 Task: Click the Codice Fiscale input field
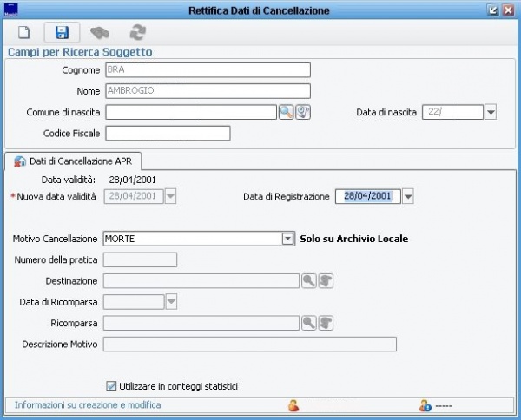point(168,133)
